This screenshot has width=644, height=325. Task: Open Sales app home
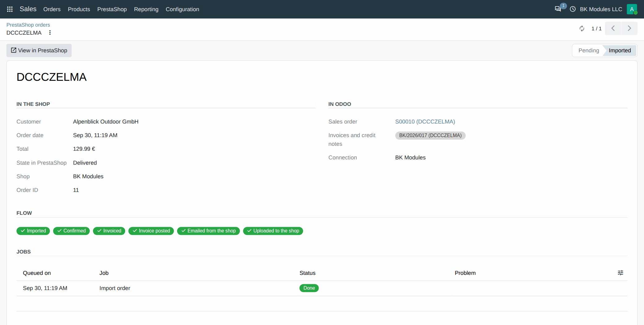(x=28, y=9)
